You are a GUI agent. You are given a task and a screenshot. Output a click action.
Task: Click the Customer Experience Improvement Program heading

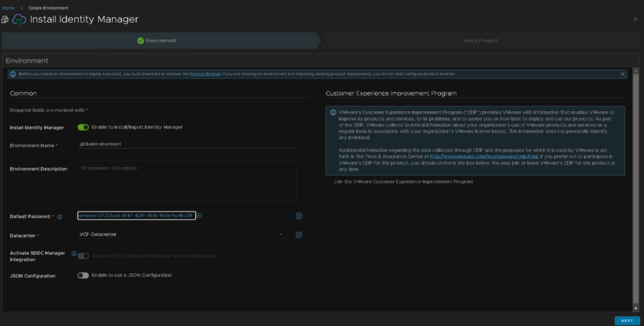click(391, 94)
